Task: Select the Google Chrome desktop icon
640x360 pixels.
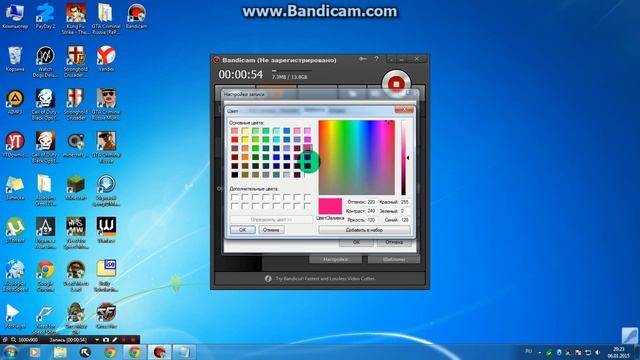Action: pyautogui.click(x=45, y=276)
